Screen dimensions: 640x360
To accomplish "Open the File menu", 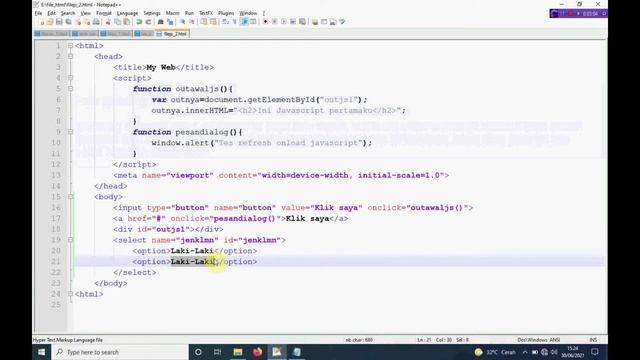I will 38,13.
